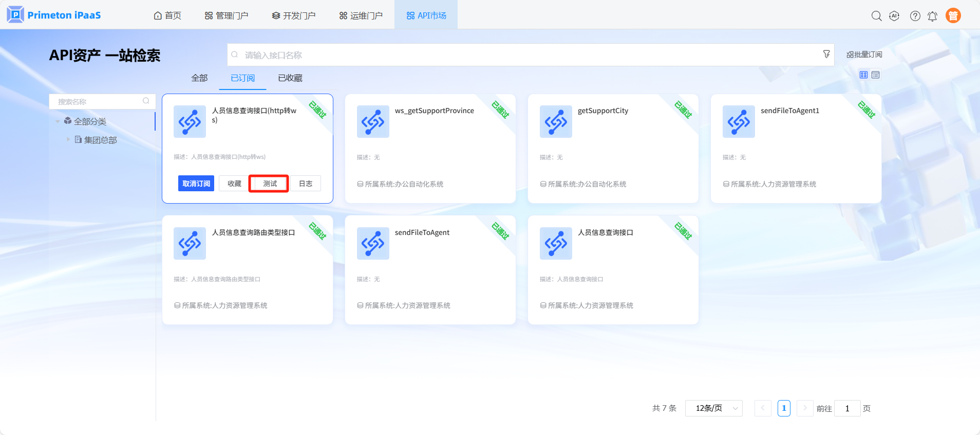Switch to card grid view
This screenshot has width=980, height=435.
863,75
